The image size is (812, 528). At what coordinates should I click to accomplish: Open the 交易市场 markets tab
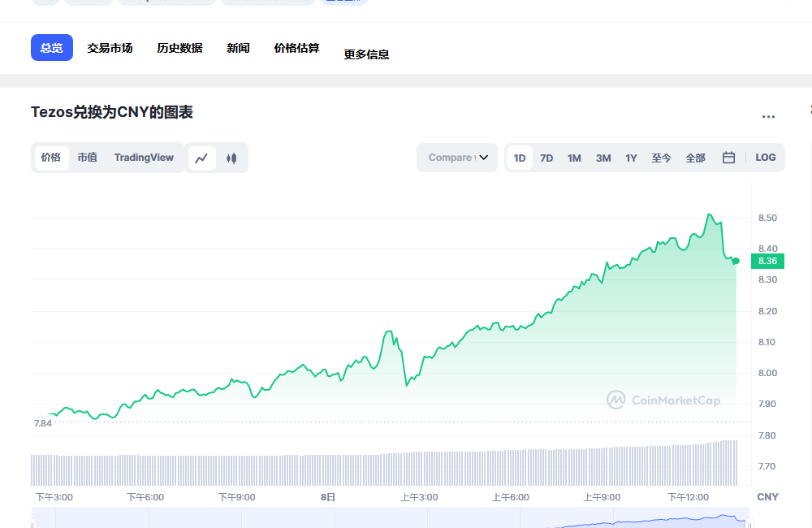click(110, 48)
